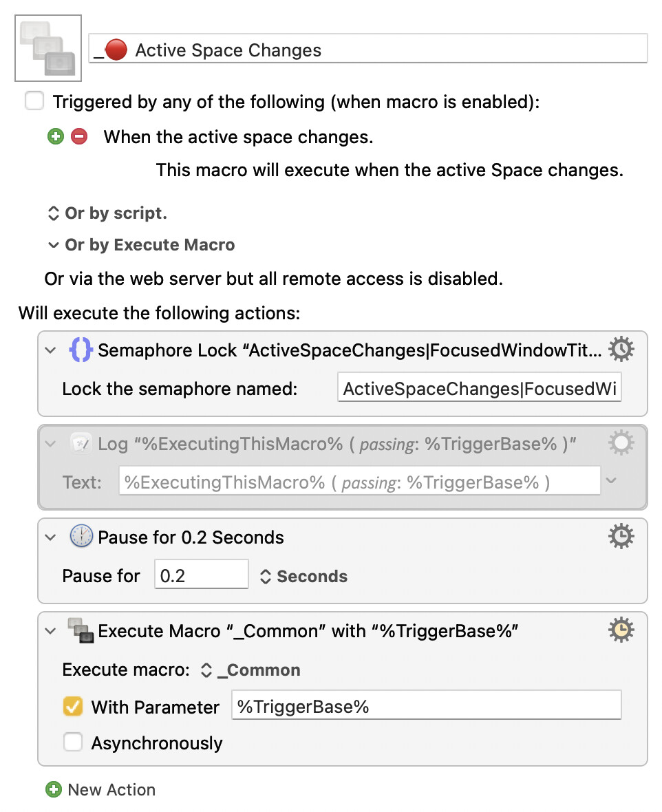This screenshot has height=812, width=662.
Task: Open the Execute Macro action gear menu
Action: (x=621, y=630)
